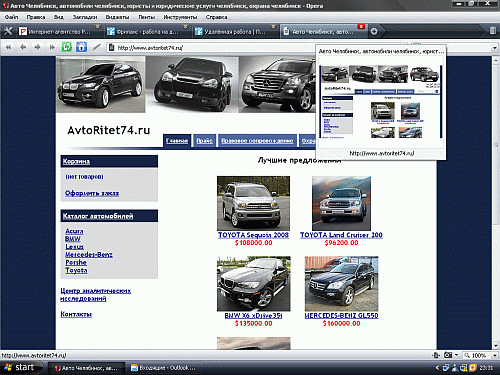Click the Корзина link
The width and height of the screenshot is (500, 375).
(76, 161)
